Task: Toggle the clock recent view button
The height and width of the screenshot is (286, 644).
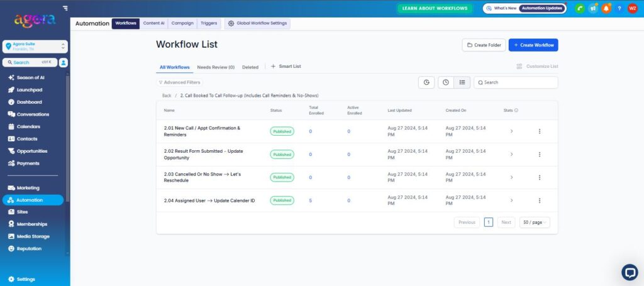Action: [x=446, y=82]
